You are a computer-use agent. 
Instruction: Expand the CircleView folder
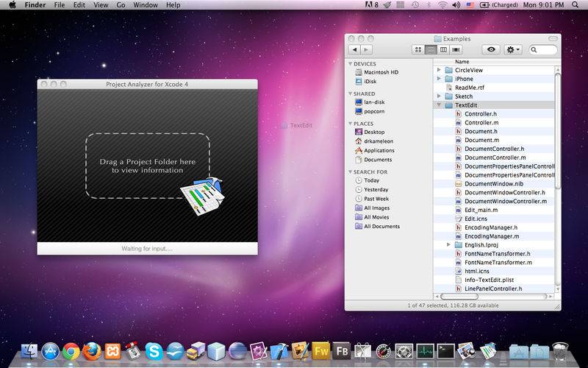(x=440, y=70)
